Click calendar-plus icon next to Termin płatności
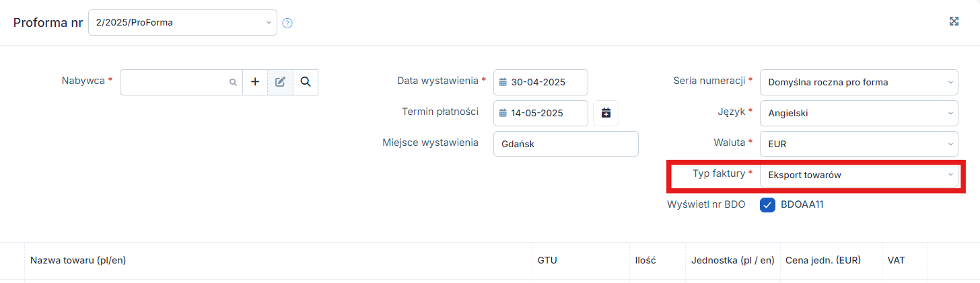This screenshot has height=283, width=980. 606,113
